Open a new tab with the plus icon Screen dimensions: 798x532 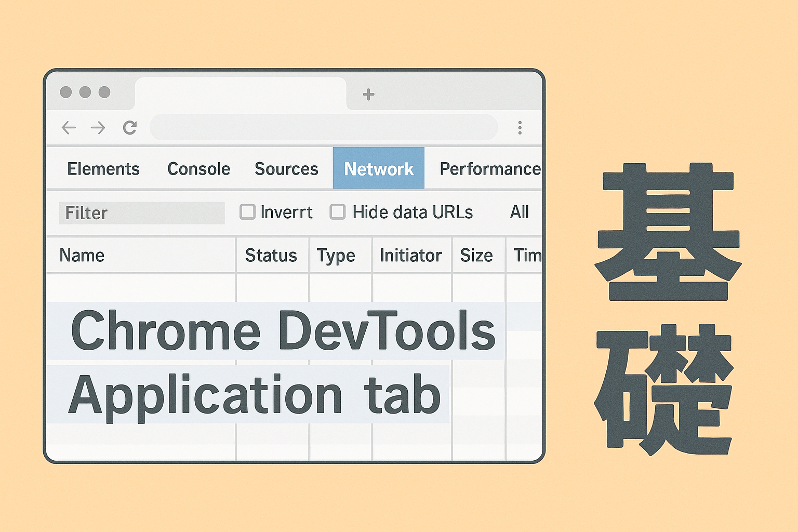point(368,95)
